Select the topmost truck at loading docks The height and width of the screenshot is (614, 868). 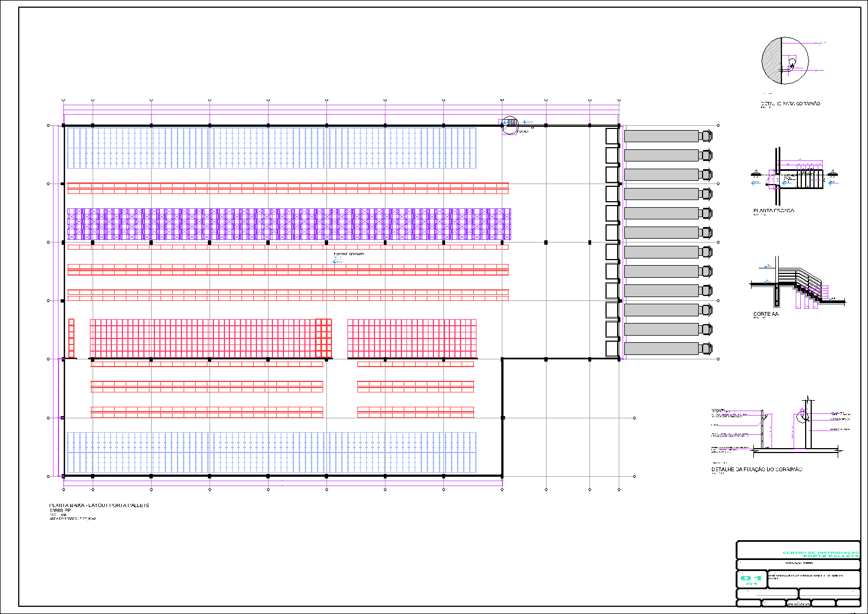tap(668, 136)
